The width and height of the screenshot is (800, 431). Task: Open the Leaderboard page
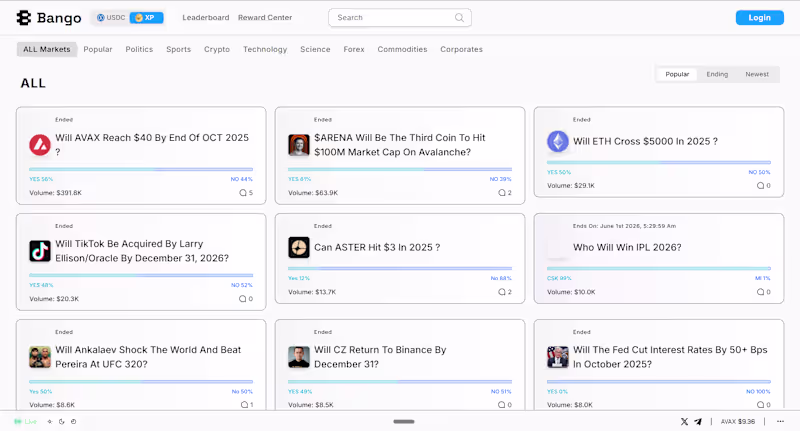pos(206,17)
